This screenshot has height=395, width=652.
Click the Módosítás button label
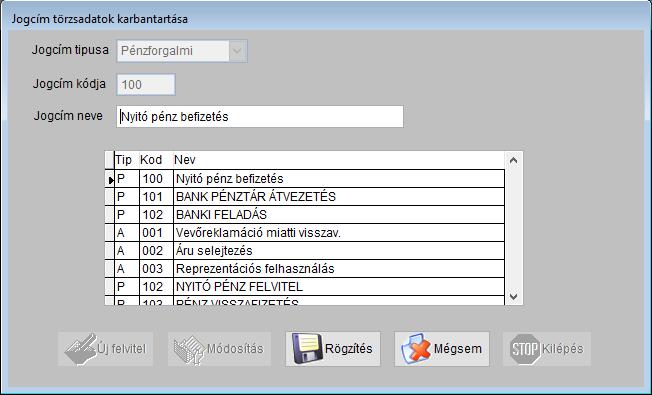coord(235,349)
